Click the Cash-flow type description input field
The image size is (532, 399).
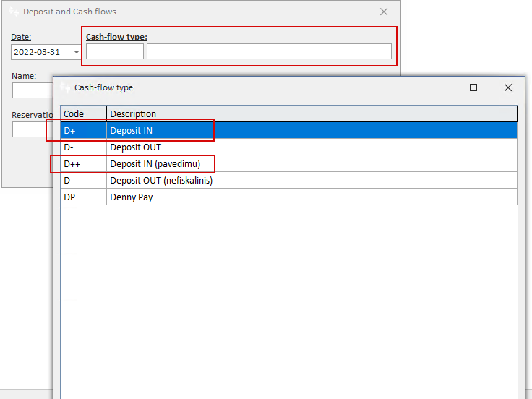[x=269, y=51]
